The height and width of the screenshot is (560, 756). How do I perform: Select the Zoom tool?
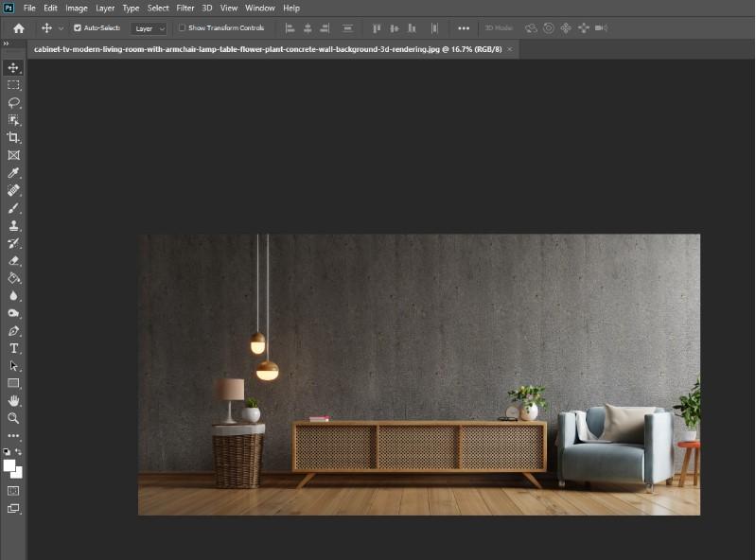coord(13,418)
